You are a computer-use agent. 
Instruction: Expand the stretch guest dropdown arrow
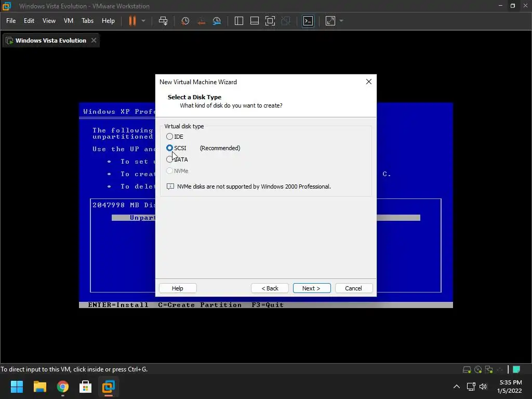click(341, 21)
